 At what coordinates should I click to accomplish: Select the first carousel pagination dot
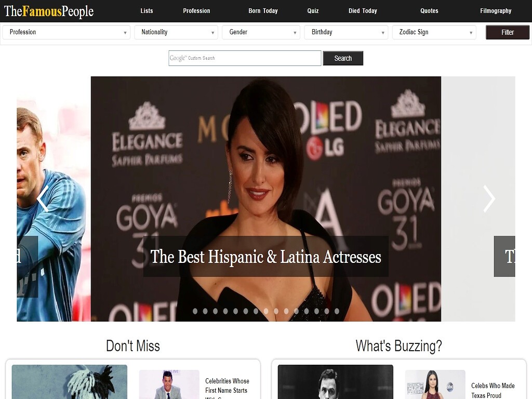pos(195,311)
